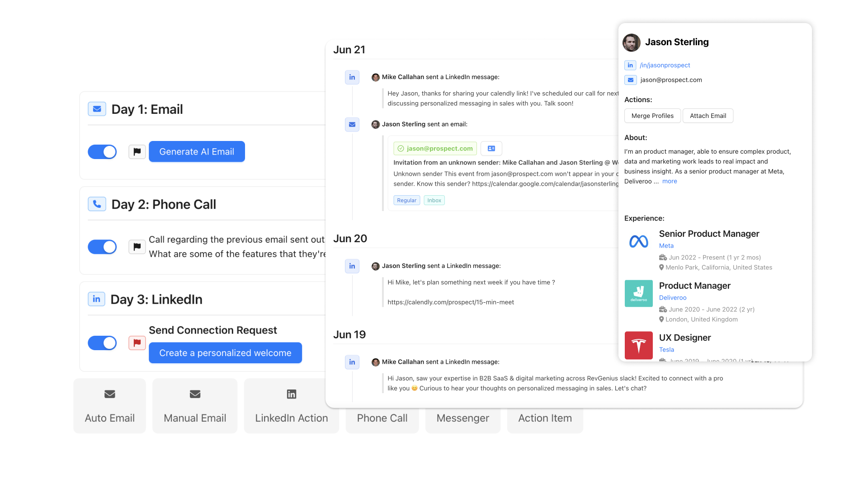868x488 pixels.
Task: Click the black flag icon on Day 2
Action: point(137,247)
